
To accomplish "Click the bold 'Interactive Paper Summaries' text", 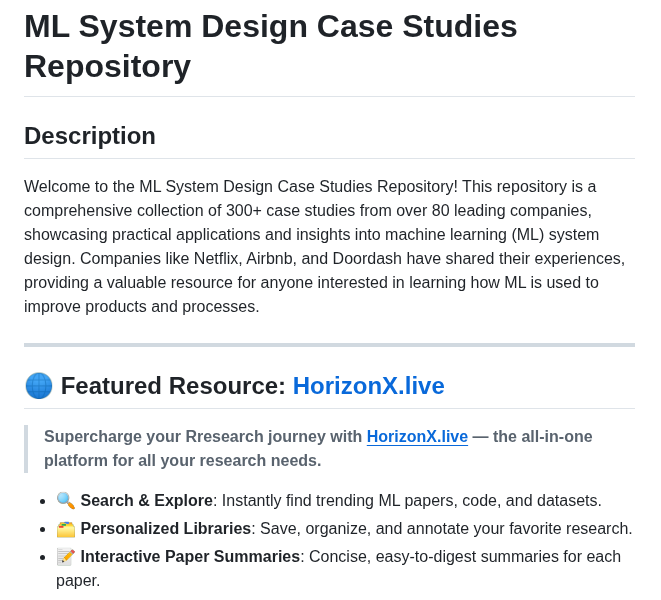I will tap(190, 557).
